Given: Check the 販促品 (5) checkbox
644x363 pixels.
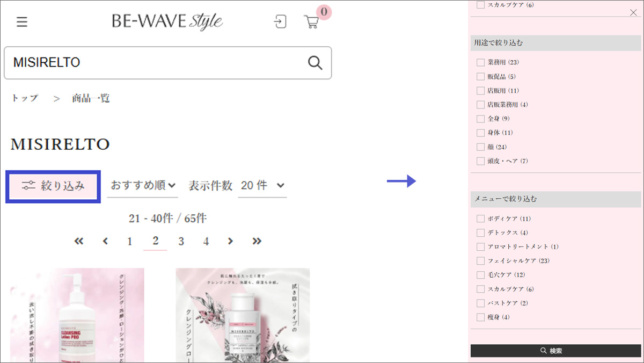Looking at the screenshot, I should (x=480, y=76).
